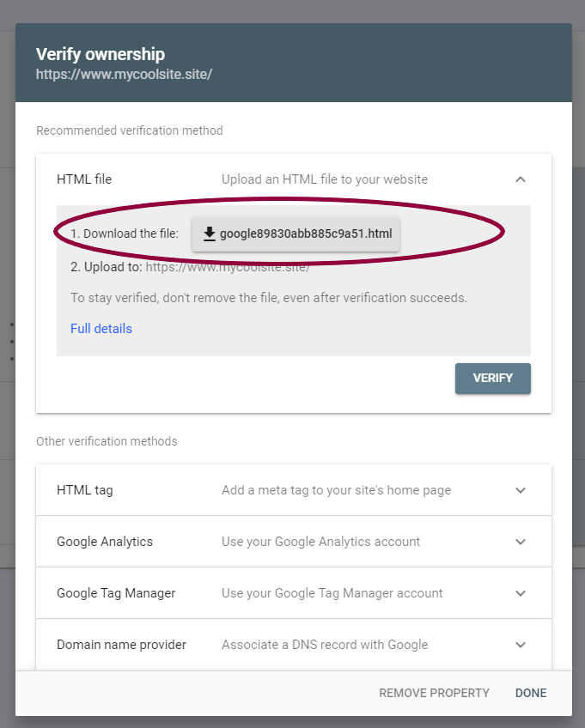Click REMOVE PROPERTY at the bottom
Viewport: 585px width, 728px height.
point(434,693)
